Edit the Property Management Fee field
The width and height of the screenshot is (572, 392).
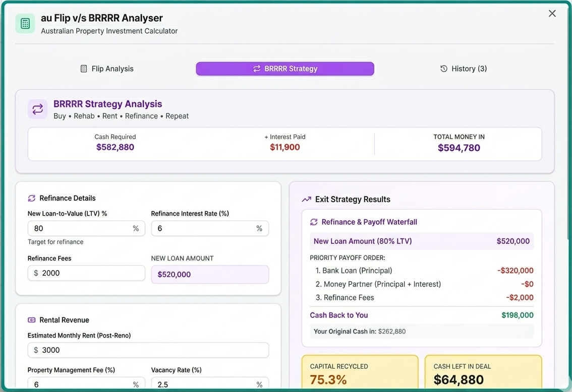tap(80, 384)
